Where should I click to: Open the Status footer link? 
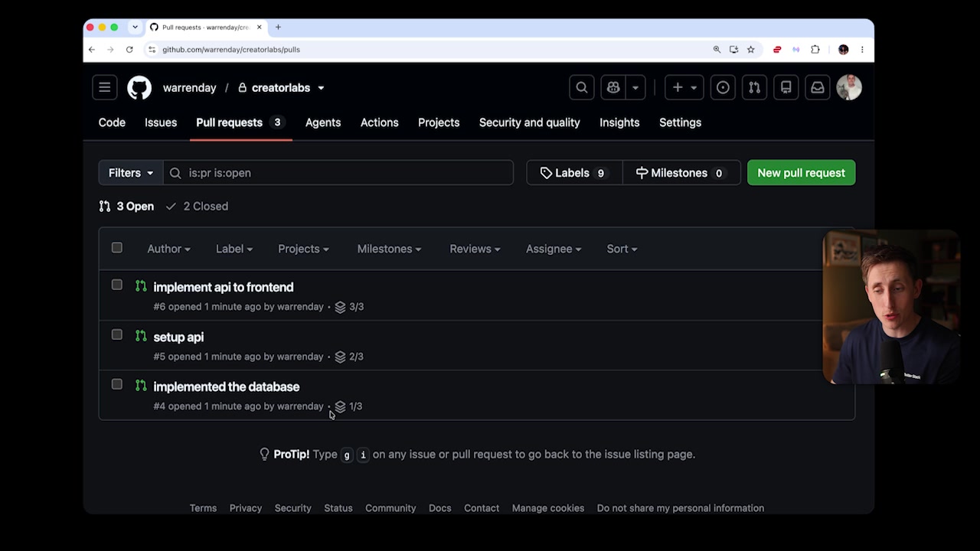338,508
